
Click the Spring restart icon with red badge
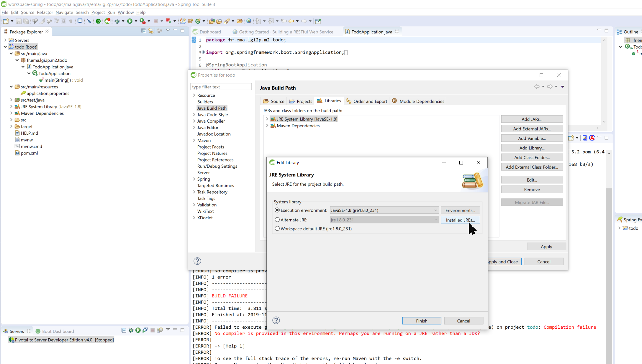click(x=108, y=21)
